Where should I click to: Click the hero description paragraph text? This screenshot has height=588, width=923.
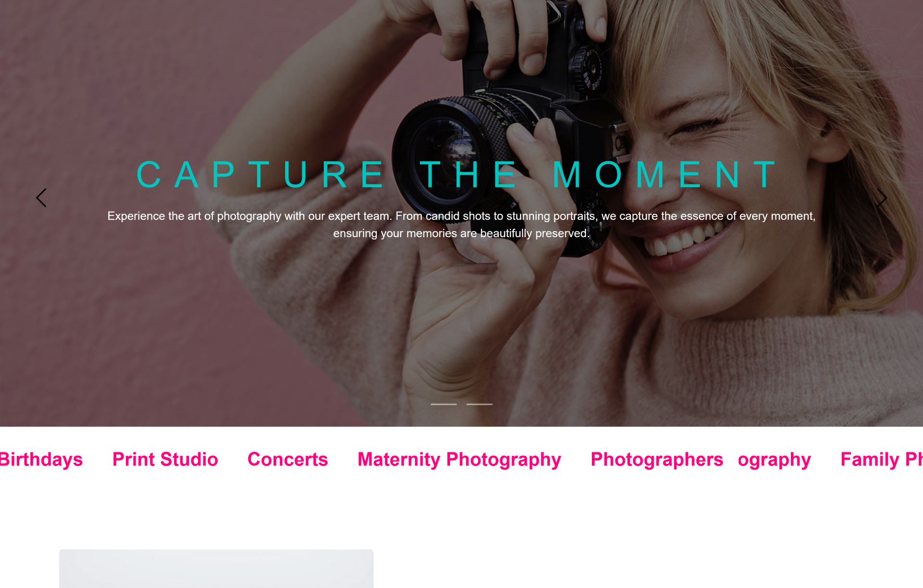[x=461, y=225]
